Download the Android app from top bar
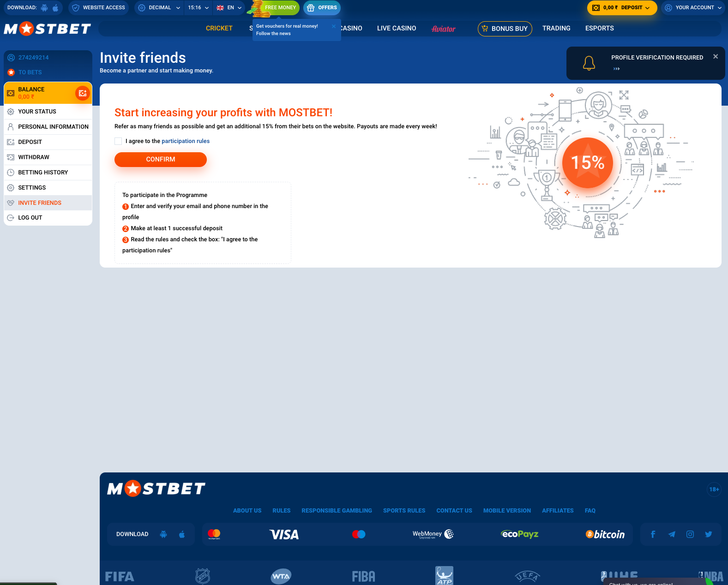 (x=44, y=8)
